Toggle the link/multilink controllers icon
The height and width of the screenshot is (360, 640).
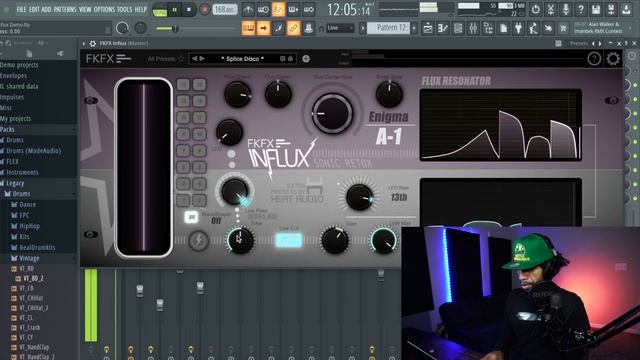(x=293, y=28)
